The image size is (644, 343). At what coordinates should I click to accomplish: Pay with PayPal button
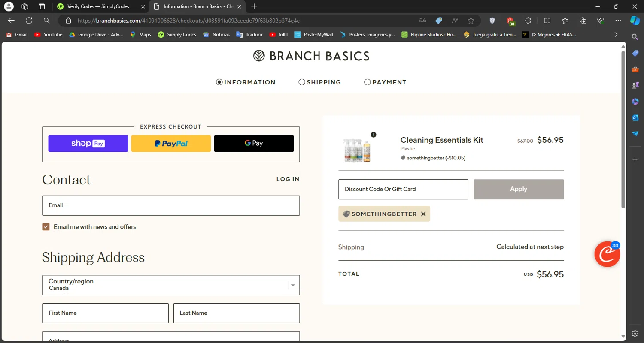click(x=171, y=144)
